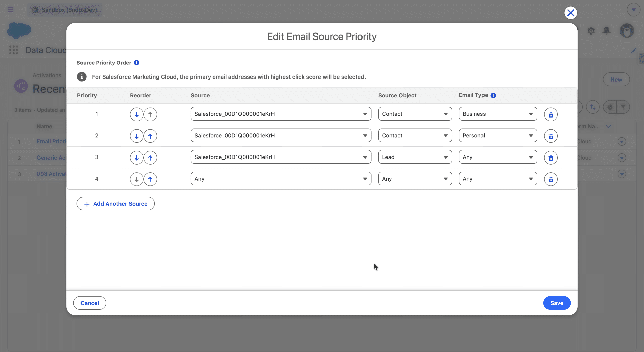Image resolution: width=644 pixels, height=352 pixels.
Task: Save the email source priority
Action: tap(556, 303)
